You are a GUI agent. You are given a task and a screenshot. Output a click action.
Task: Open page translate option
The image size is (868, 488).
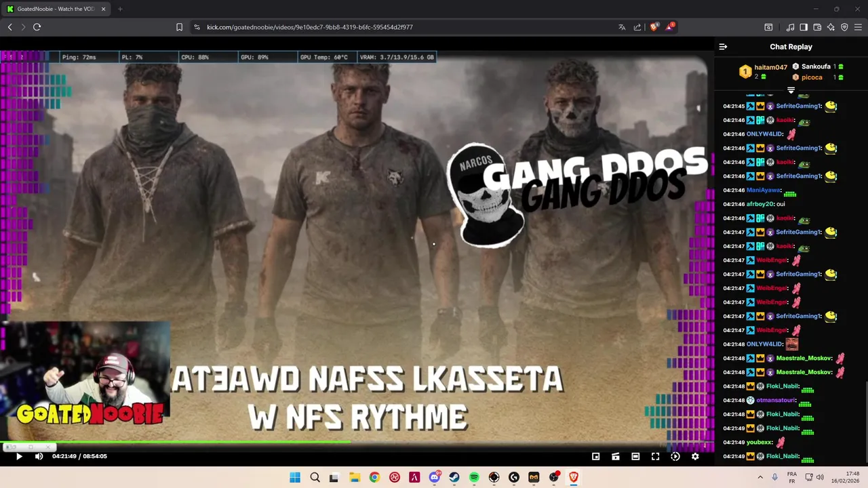coord(622,27)
